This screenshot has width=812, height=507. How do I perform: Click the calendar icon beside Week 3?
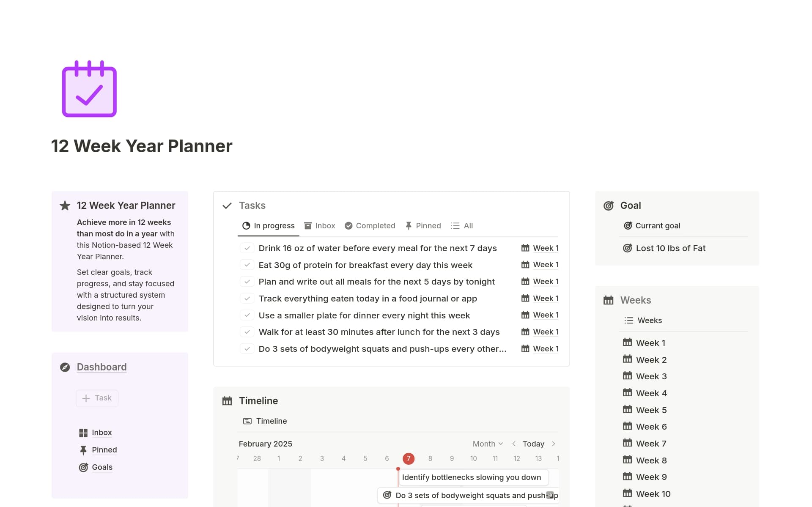(x=628, y=376)
